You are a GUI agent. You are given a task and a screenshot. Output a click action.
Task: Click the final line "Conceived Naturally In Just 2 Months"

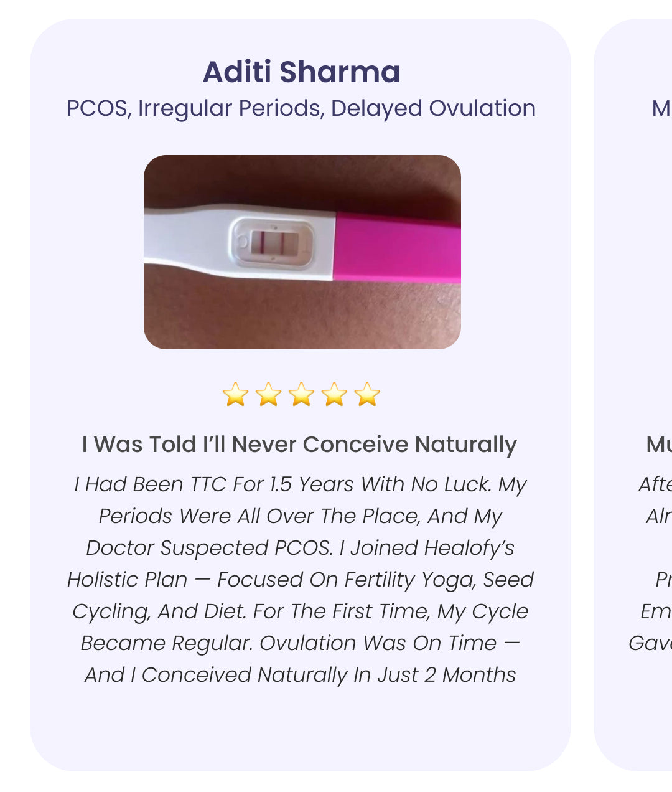(329, 675)
